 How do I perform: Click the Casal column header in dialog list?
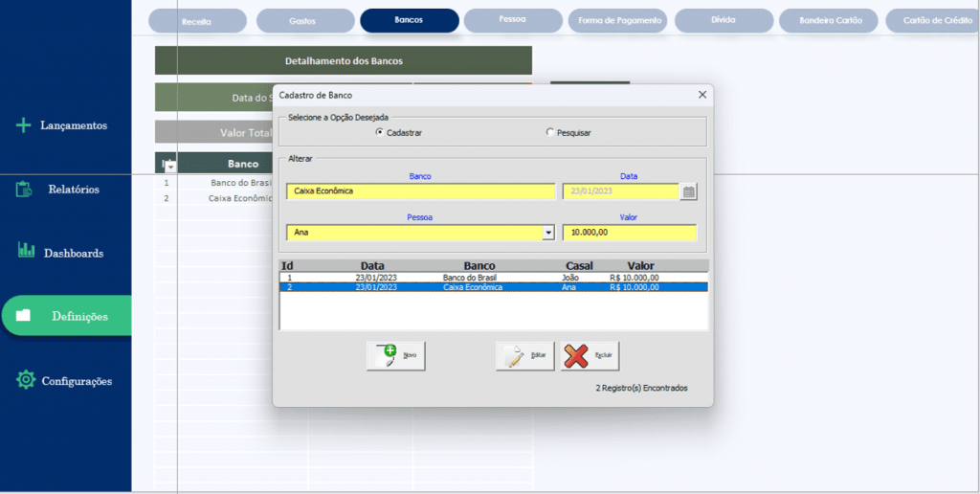point(579,266)
